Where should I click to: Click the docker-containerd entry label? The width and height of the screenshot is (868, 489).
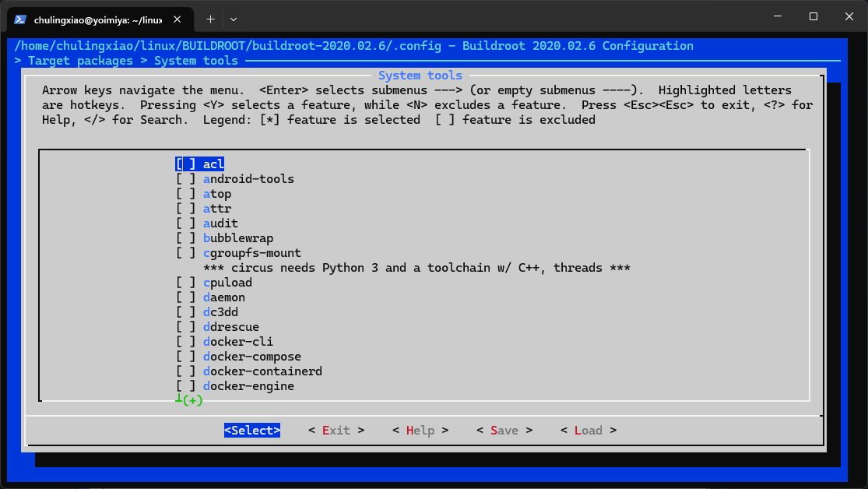[262, 371]
